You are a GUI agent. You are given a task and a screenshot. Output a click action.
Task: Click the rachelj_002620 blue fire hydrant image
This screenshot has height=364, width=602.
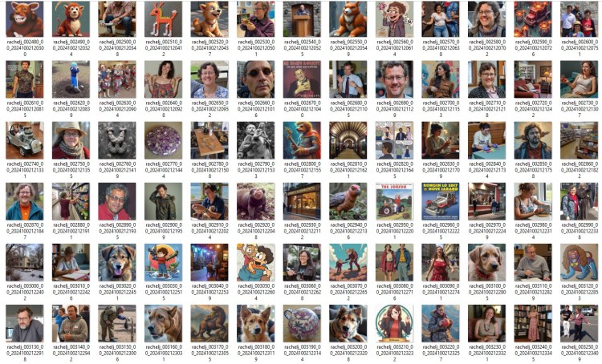[71, 80]
